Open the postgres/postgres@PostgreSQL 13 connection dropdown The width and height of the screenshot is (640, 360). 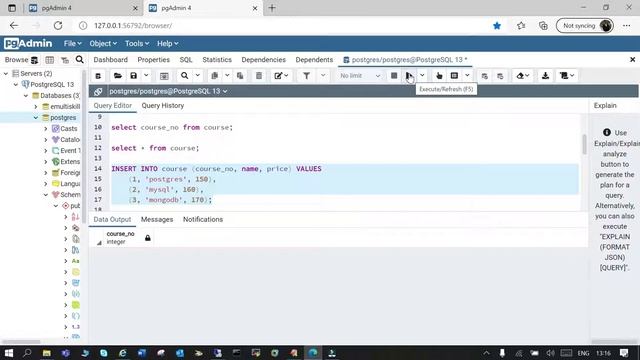tap(168, 91)
